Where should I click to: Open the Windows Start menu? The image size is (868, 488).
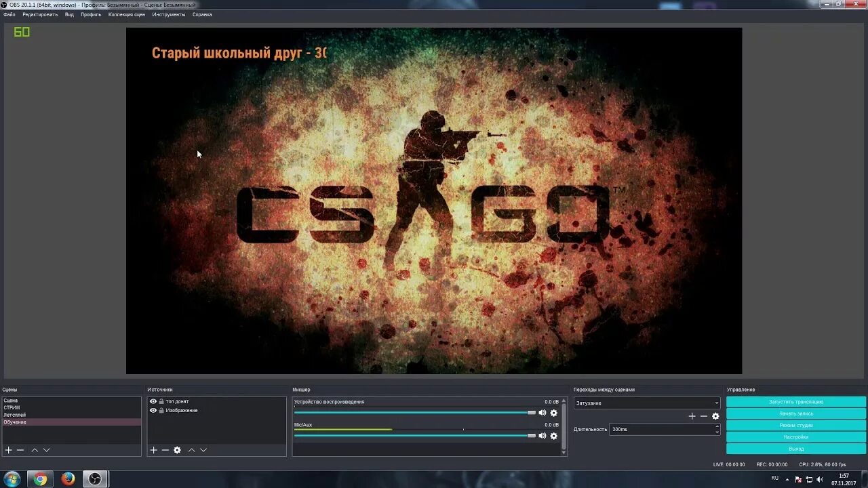pos(12,479)
